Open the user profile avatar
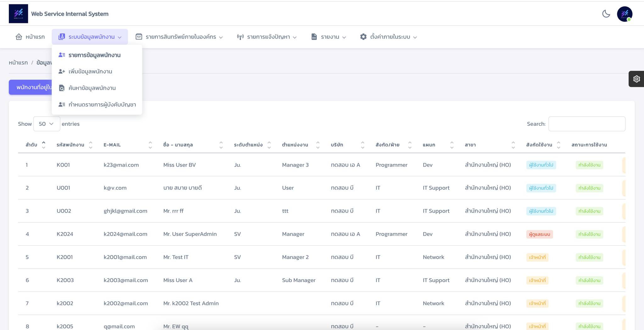 (x=625, y=14)
